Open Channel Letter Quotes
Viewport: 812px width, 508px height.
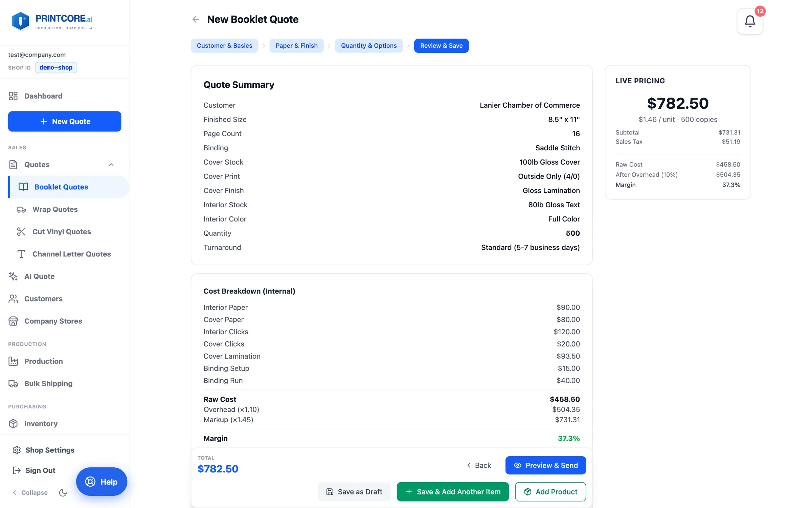point(71,254)
